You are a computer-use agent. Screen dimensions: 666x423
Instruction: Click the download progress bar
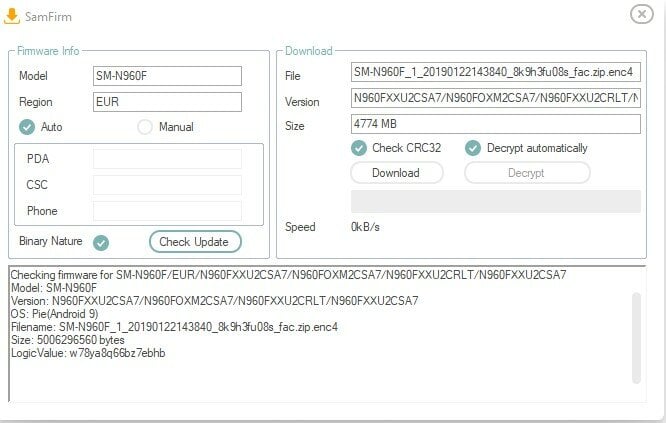coord(496,201)
